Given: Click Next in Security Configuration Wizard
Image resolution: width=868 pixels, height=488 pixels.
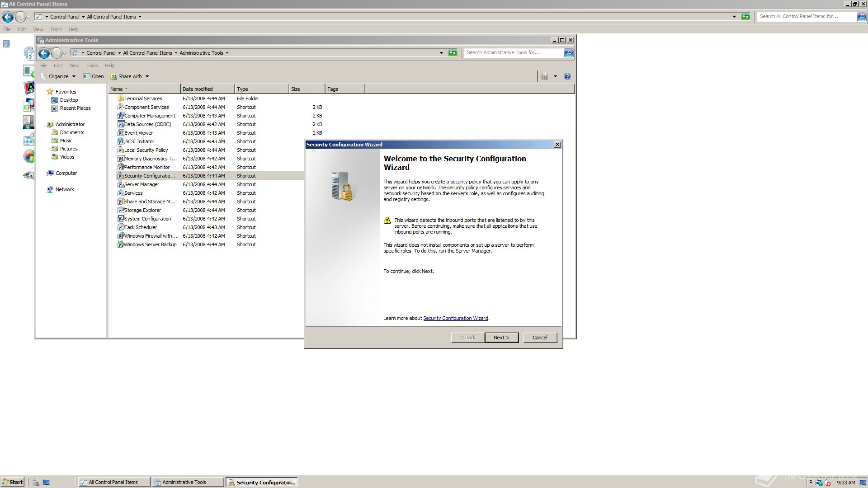Looking at the screenshot, I should pyautogui.click(x=501, y=338).
